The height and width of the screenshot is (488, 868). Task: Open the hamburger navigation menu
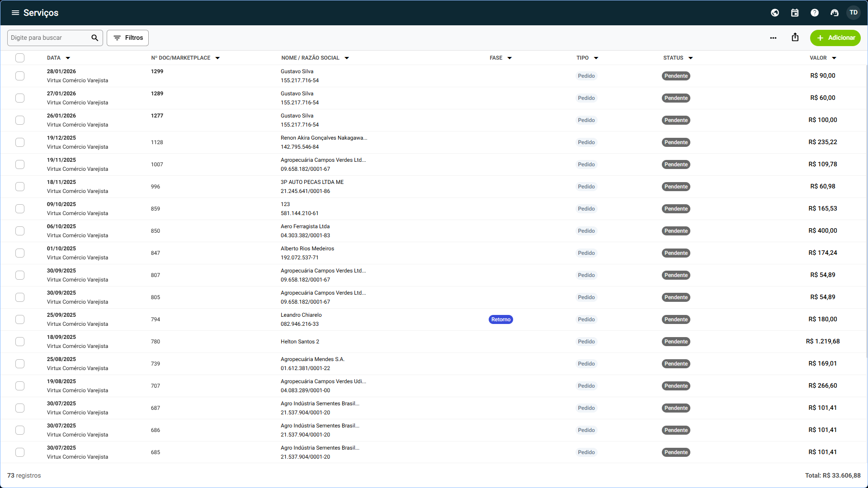coord(15,13)
